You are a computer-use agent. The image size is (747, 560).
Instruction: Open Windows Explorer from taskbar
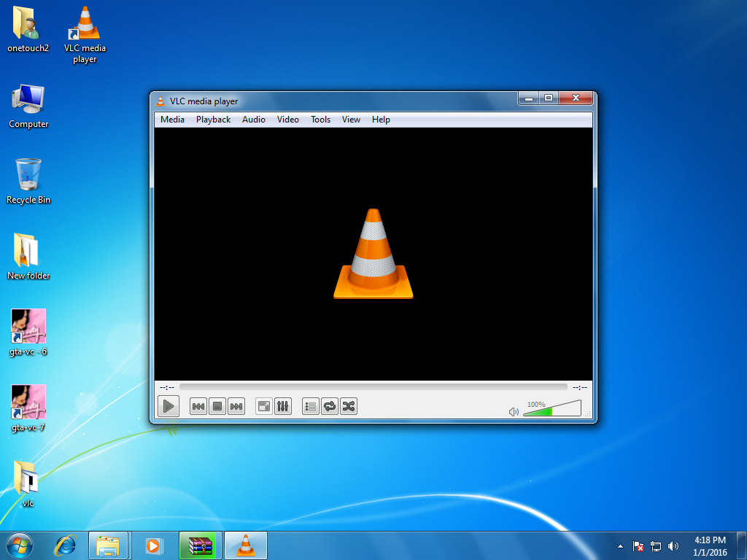pyautogui.click(x=108, y=545)
